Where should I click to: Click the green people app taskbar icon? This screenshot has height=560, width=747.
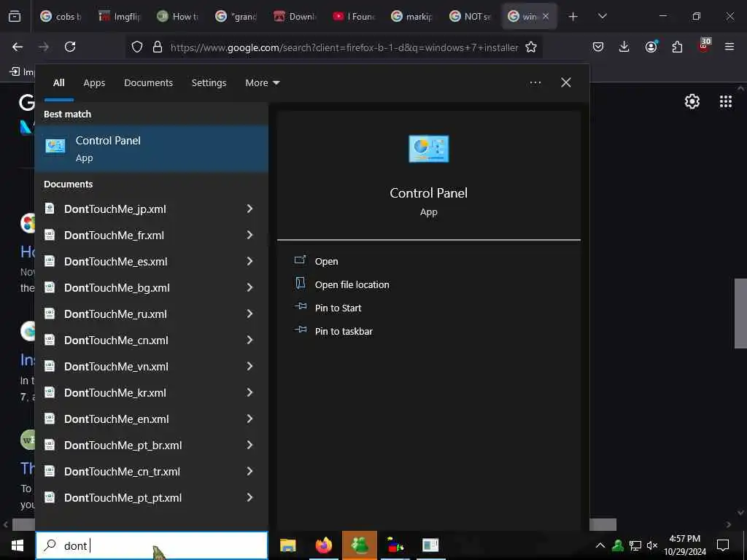pyautogui.click(x=360, y=545)
